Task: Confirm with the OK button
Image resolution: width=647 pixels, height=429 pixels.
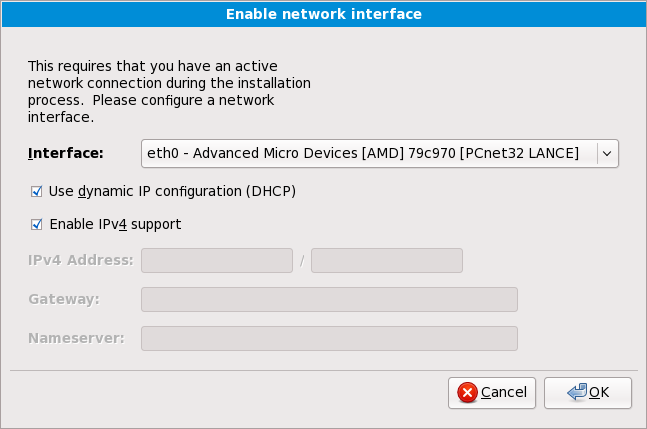Action: (588, 392)
